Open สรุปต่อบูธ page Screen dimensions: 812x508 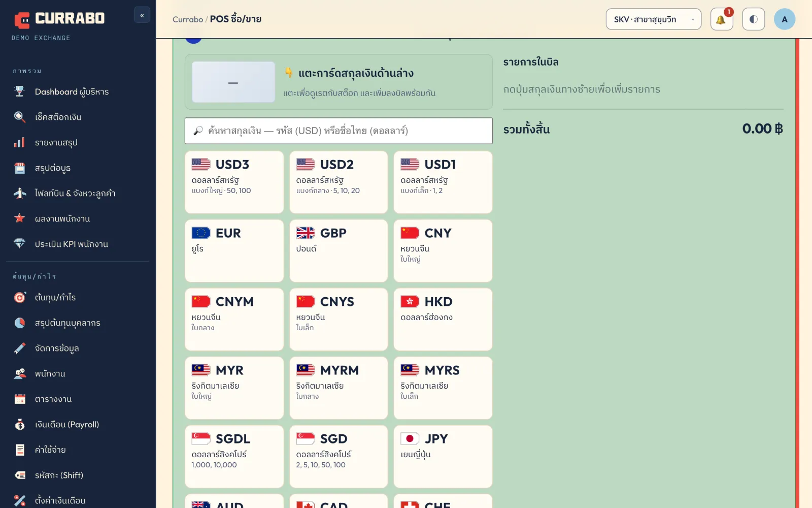coord(78,168)
